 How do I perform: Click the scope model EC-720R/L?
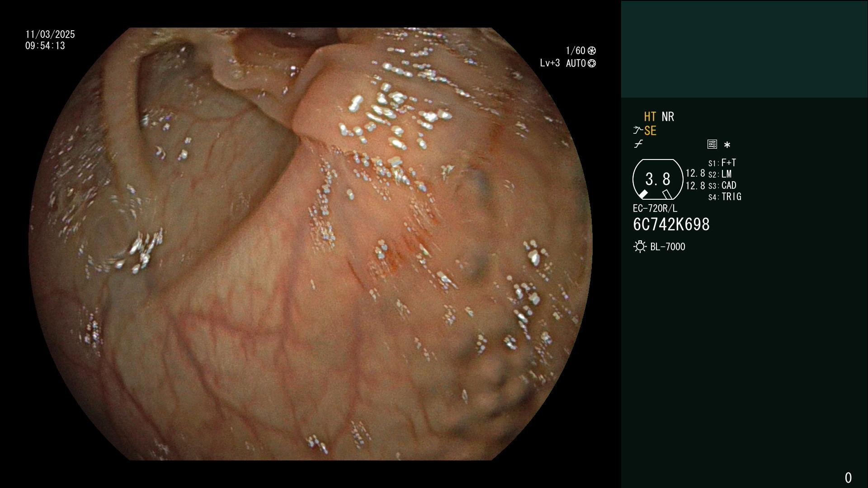[655, 208]
